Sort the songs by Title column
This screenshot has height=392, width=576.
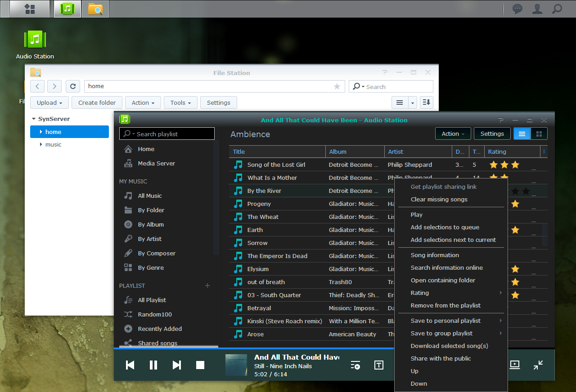[277, 151]
